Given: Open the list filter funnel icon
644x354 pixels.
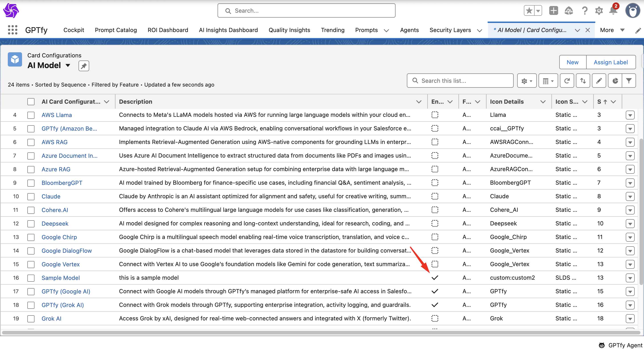Looking at the screenshot, I should 629,81.
